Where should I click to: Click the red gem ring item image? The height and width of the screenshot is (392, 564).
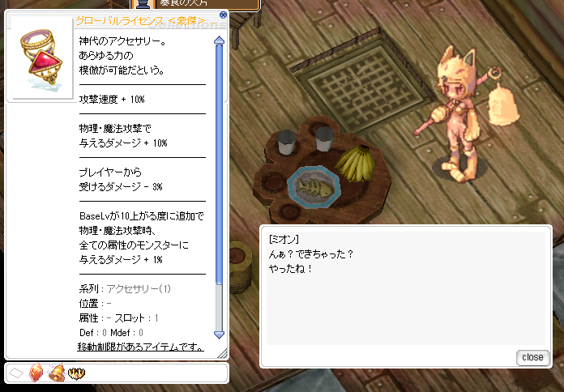41,58
